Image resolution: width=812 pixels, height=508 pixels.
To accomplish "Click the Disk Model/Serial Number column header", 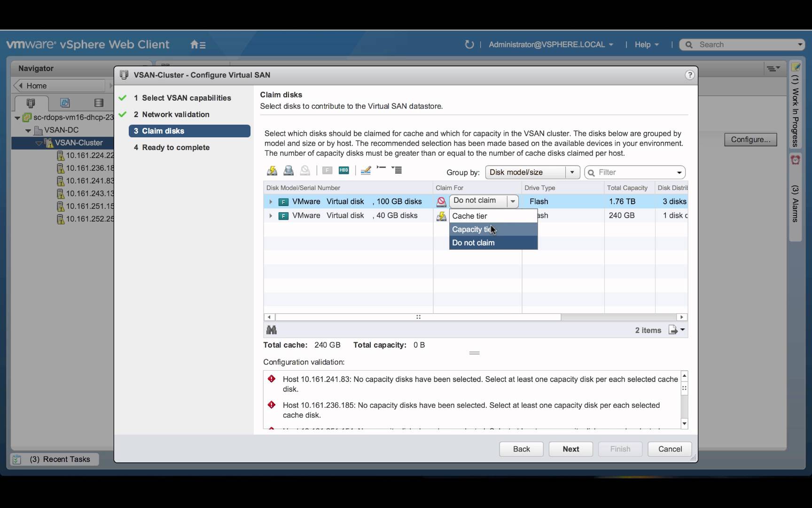I will tap(348, 188).
